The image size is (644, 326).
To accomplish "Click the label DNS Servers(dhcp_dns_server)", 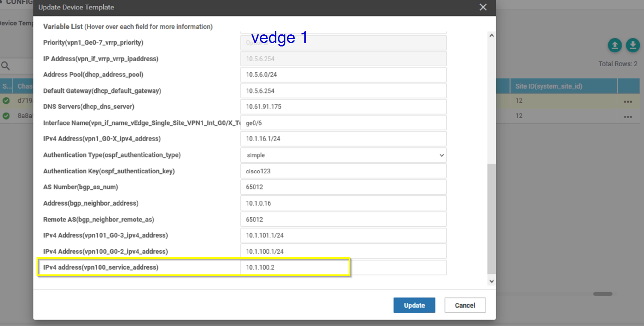I will (x=89, y=107).
